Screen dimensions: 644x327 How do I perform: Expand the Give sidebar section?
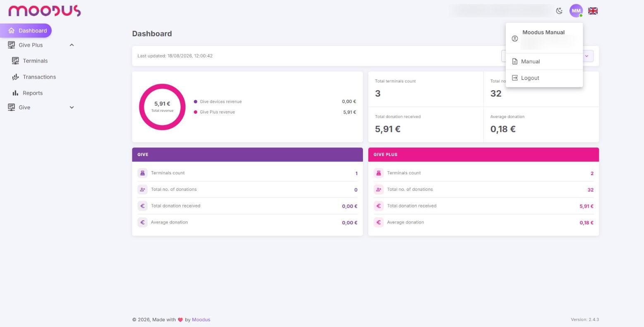[72, 107]
